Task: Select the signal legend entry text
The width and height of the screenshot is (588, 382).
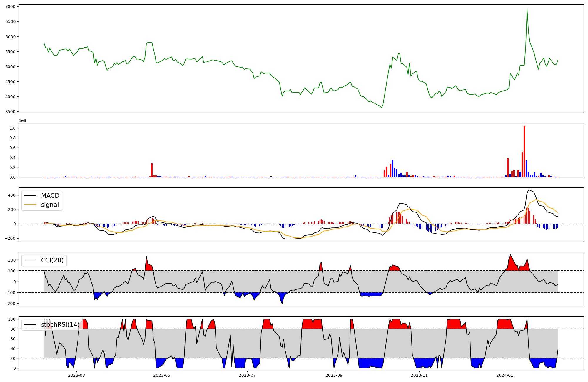Action: tap(50, 205)
